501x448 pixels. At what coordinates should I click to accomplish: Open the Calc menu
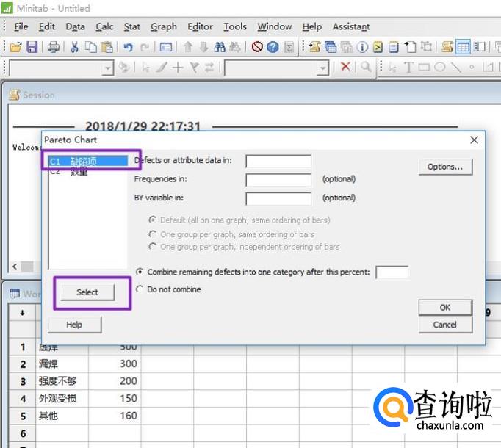point(104,26)
